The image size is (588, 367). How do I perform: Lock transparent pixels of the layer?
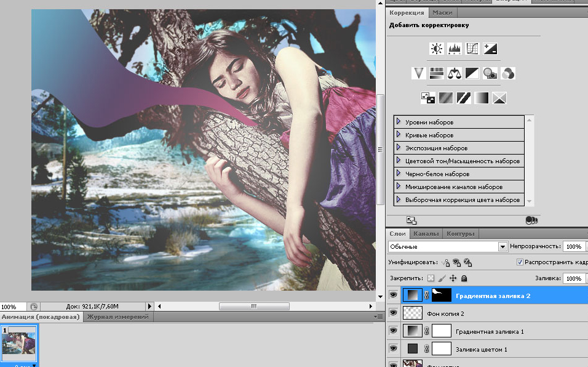pyautogui.click(x=431, y=278)
